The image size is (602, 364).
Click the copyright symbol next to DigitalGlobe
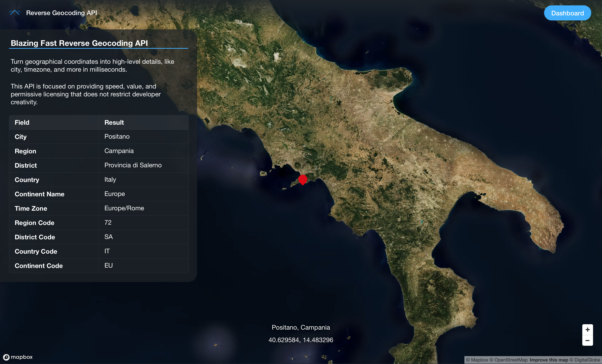point(571,360)
